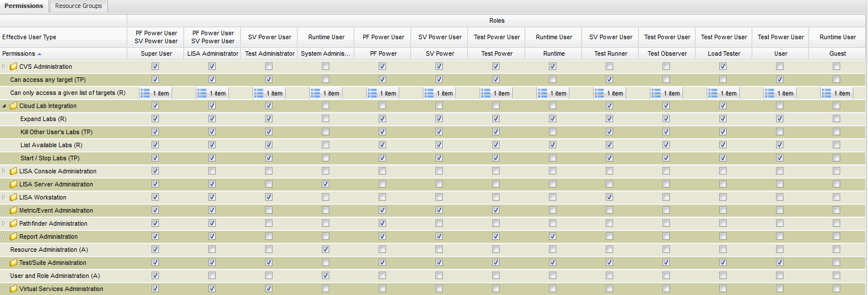This screenshot has width=868, height=295.
Task: Expand the Test/Suite Administration node
Action: click(5, 263)
